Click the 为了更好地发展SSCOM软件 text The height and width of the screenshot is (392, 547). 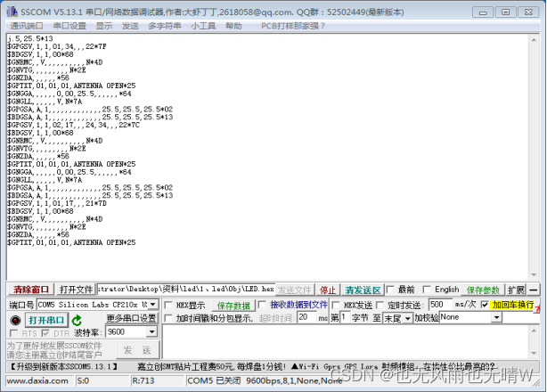[x=54, y=346]
